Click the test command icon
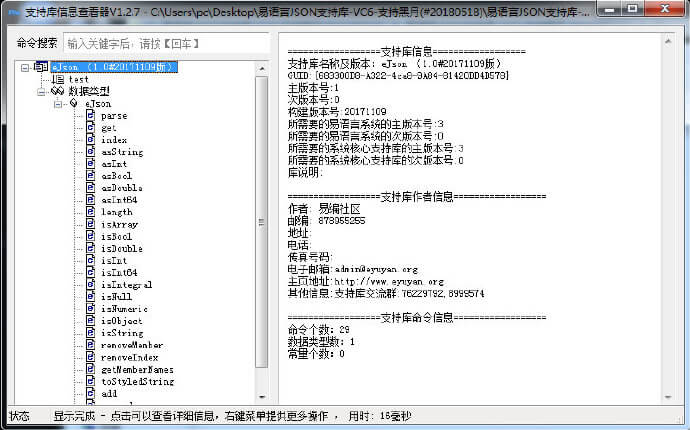The height and width of the screenshot is (430, 690). [58, 79]
